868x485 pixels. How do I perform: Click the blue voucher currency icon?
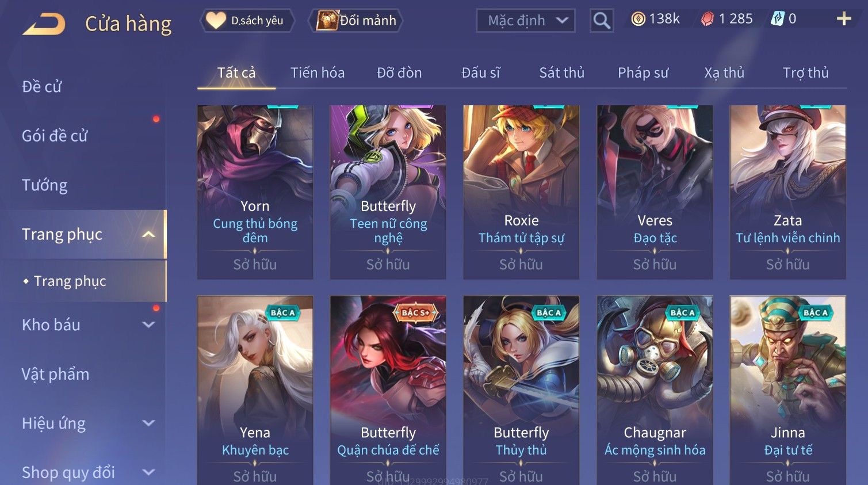click(777, 19)
